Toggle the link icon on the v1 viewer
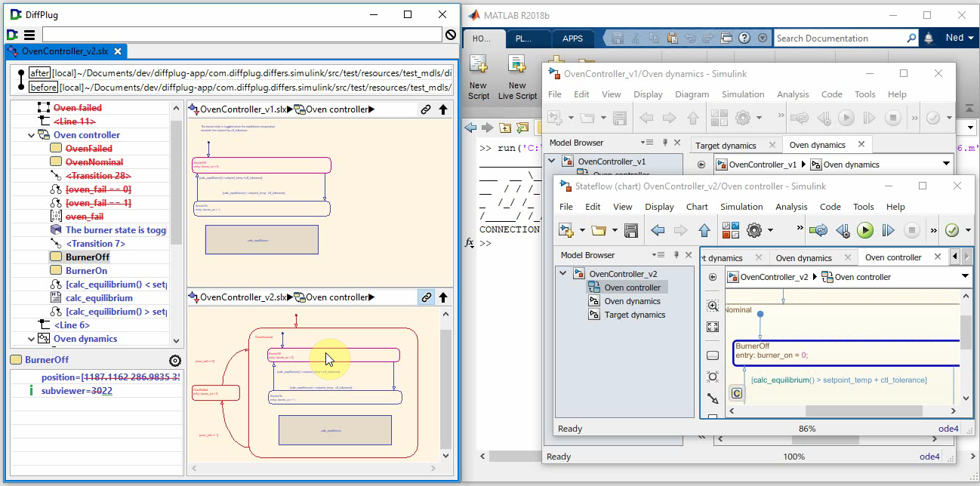980x486 pixels. (x=426, y=109)
